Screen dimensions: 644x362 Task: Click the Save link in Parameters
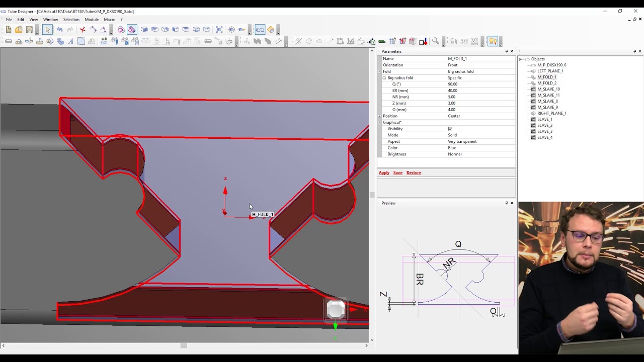[x=397, y=172]
